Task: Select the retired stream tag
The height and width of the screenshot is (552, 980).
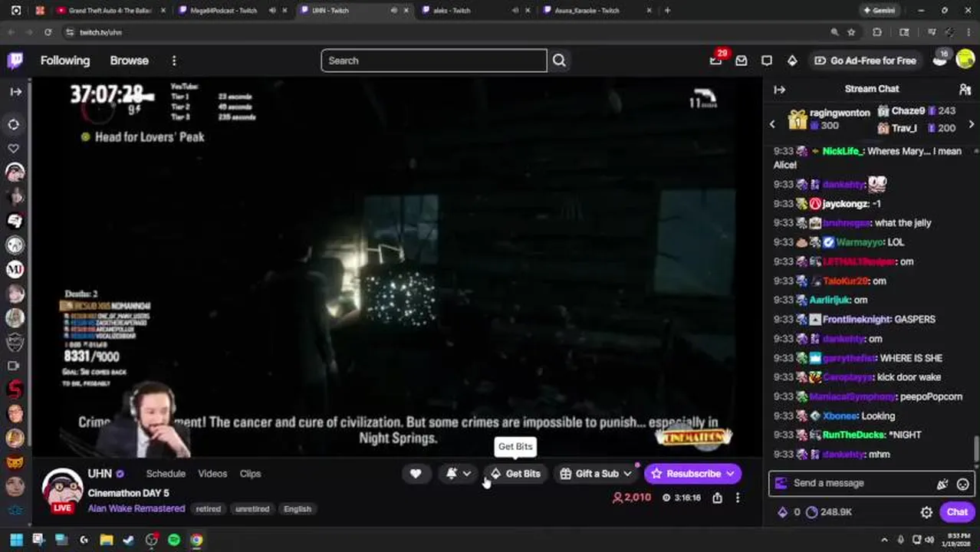Action: [208, 509]
